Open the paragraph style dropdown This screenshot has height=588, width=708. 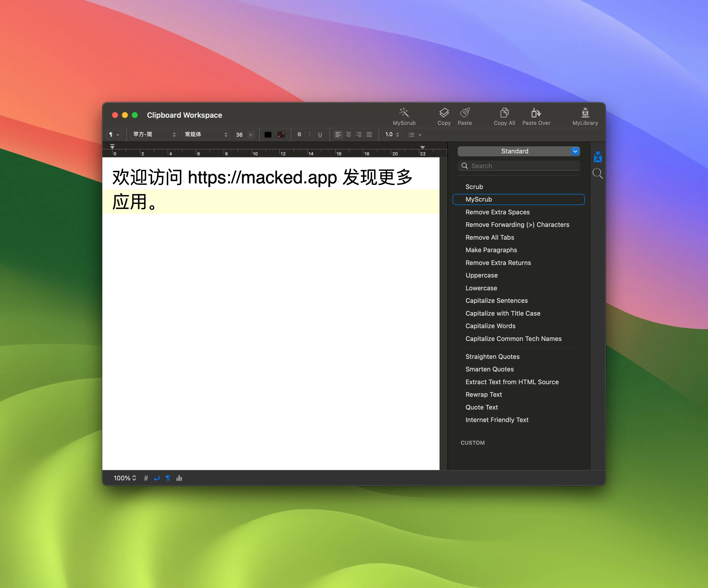click(x=114, y=134)
